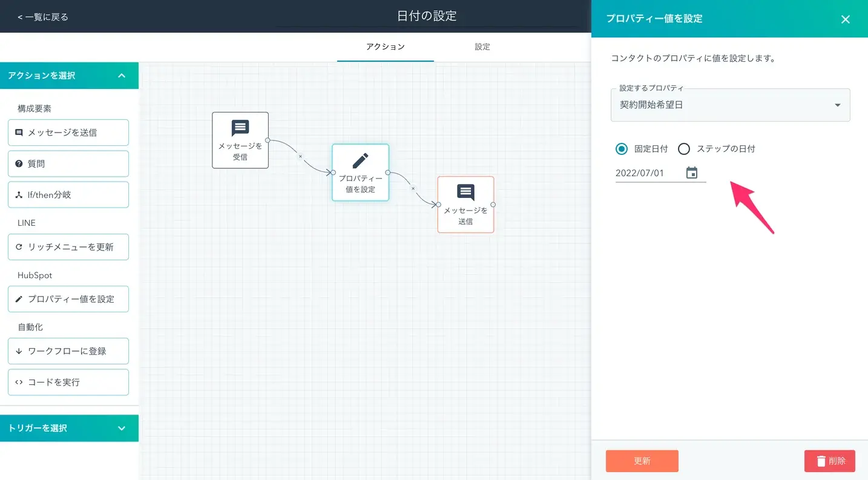Add an If/then分岐 branch action
The width and height of the screenshot is (868, 480).
point(68,195)
